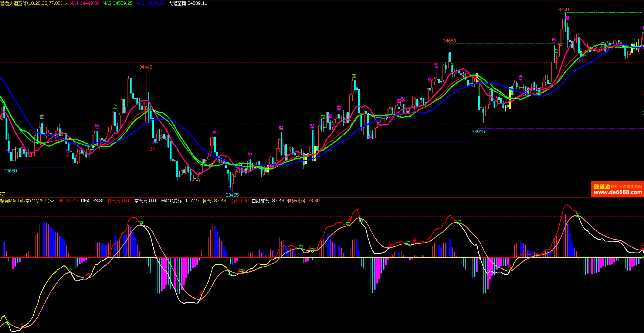Click the DEA -33.80 label
Viewport: 644px width, 333px height.
point(92,201)
